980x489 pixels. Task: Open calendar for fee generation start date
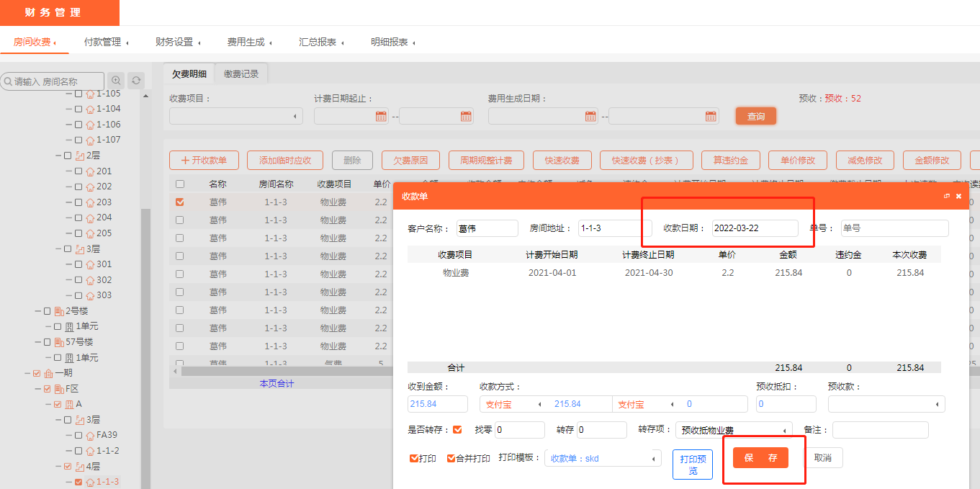click(590, 116)
